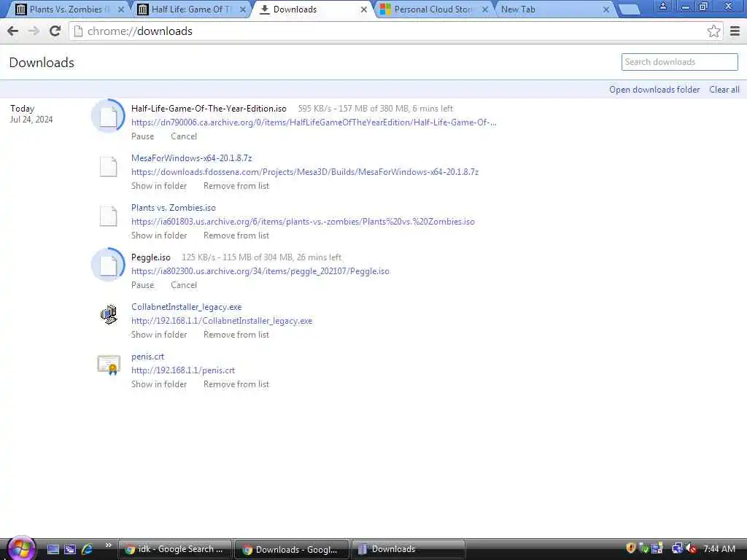Click the CollabnetInstaller exe icon

109,314
